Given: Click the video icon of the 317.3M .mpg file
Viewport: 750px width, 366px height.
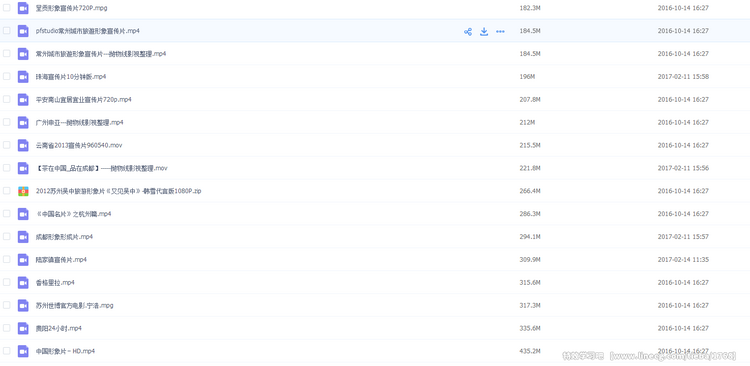Looking at the screenshot, I should [x=23, y=305].
